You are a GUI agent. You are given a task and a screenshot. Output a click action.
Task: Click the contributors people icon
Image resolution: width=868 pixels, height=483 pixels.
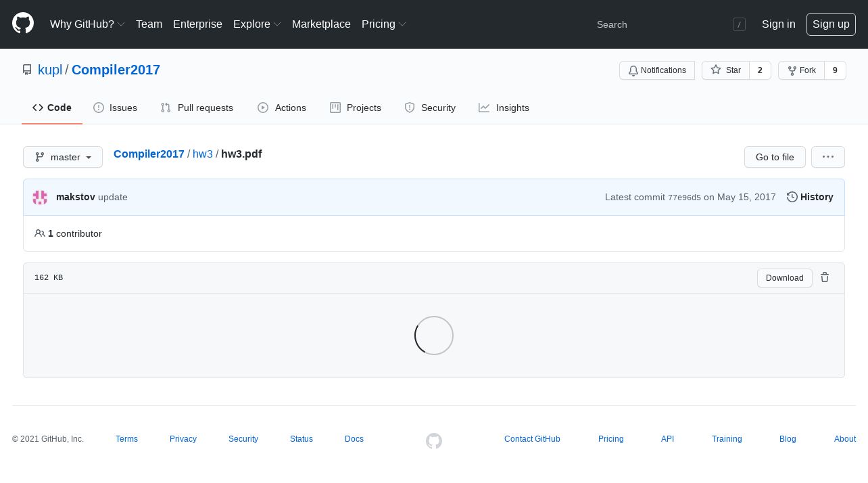click(x=40, y=233)
